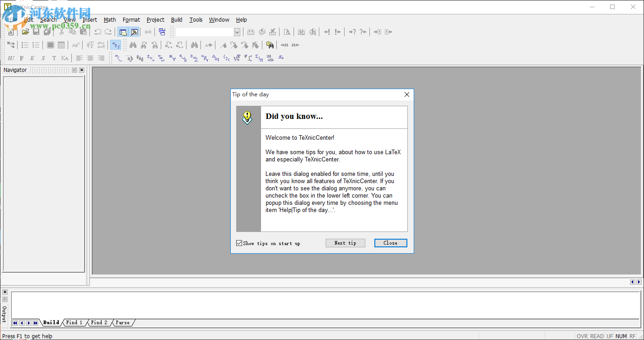Click the blue cascading Windows icon
The image size is (644, 340).
pyautogui.click(x=162, y=32)
